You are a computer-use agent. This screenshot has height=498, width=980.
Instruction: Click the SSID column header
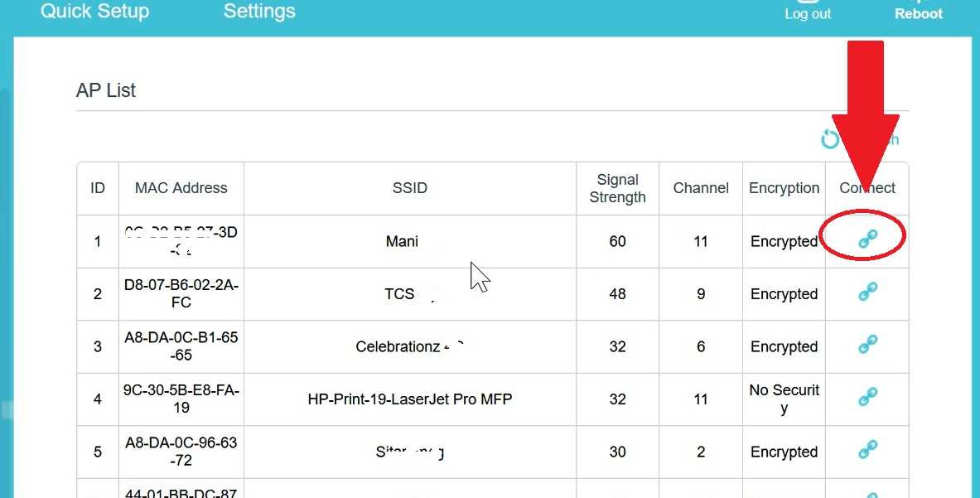point(410,188)
